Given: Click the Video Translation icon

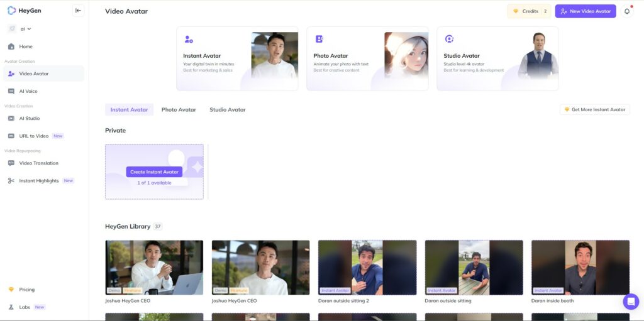Looking at the screenshot, I should pos(11,163).
